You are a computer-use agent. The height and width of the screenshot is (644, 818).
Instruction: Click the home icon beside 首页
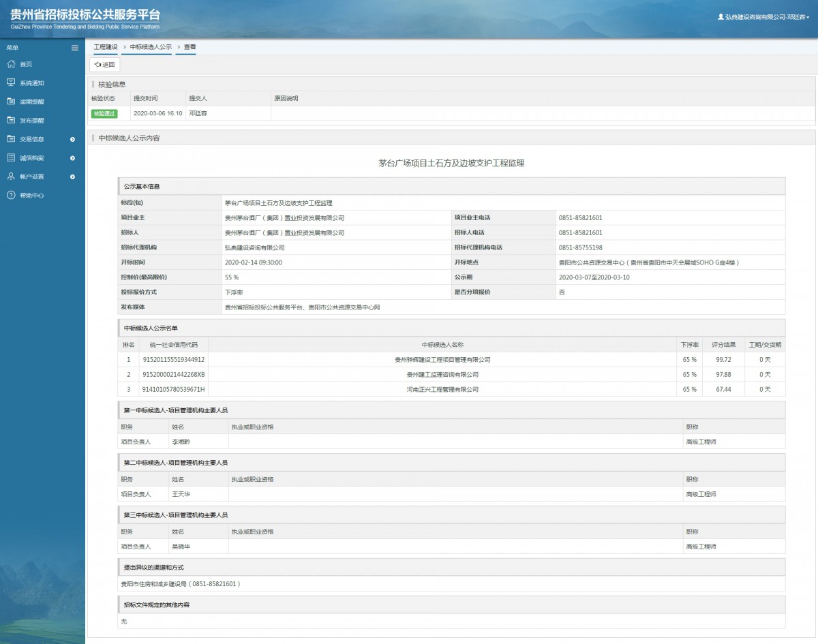click(10, 64)
